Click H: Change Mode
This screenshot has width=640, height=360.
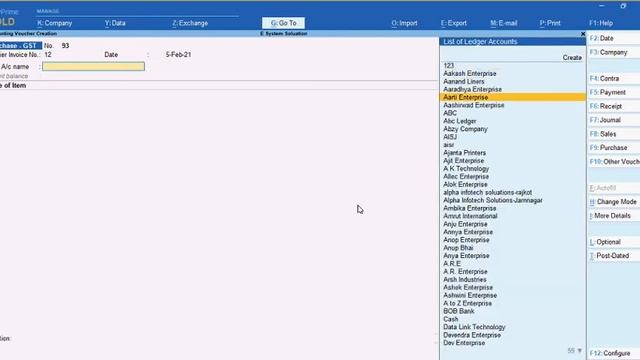(614, 202)
